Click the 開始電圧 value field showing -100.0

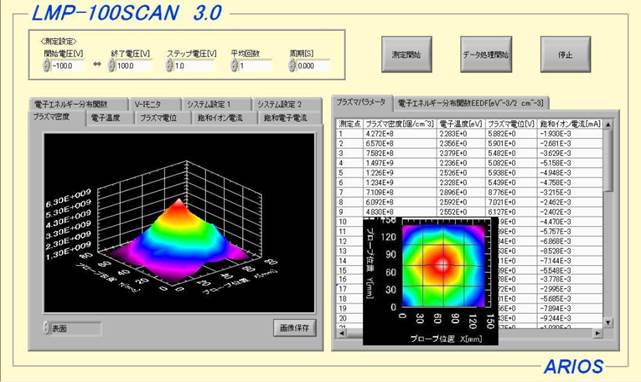click(x=67, y=65)
